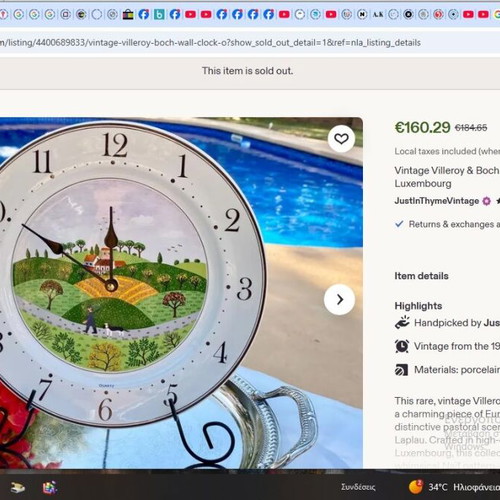Click the 'Highlights' heading

pyautogui.click(x=418, y=306)
